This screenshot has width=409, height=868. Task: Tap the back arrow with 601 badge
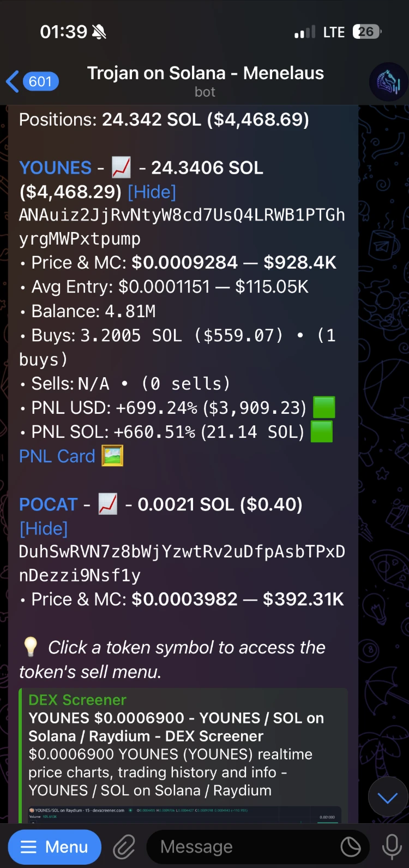click(32, 82)
